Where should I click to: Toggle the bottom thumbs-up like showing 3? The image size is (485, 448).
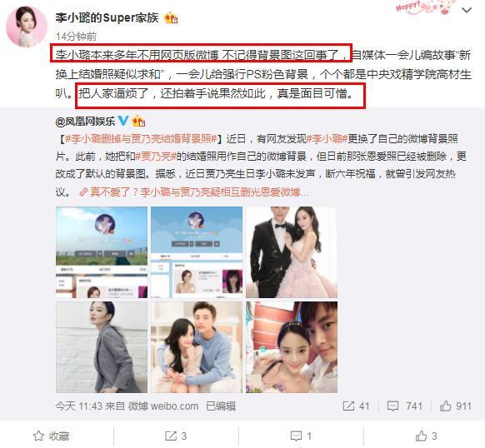tap(426, 436)
